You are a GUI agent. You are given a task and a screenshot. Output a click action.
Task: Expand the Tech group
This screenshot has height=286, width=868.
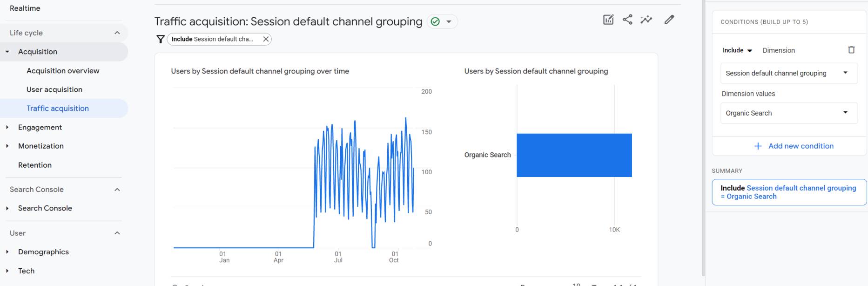7,271
